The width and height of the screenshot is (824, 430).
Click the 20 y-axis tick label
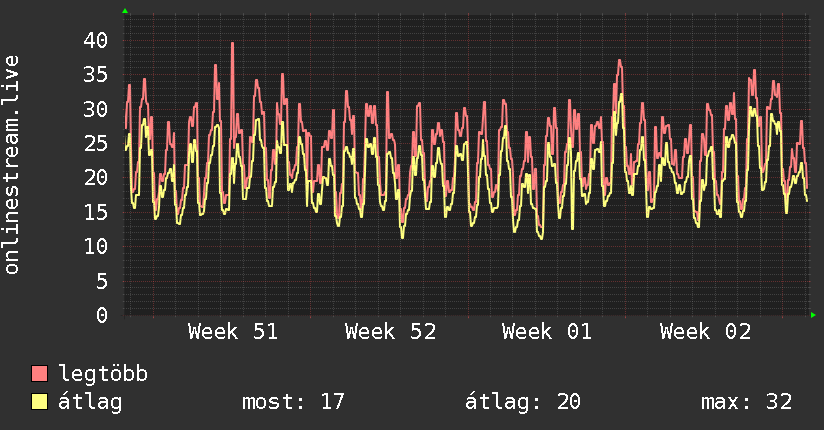pyautogui.click(x=96, y=178)
